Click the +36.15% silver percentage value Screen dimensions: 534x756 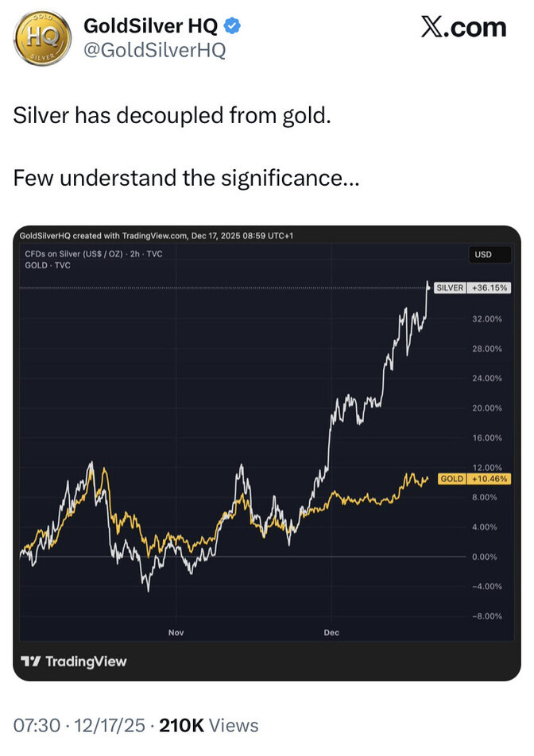click(x=488, y=288)
